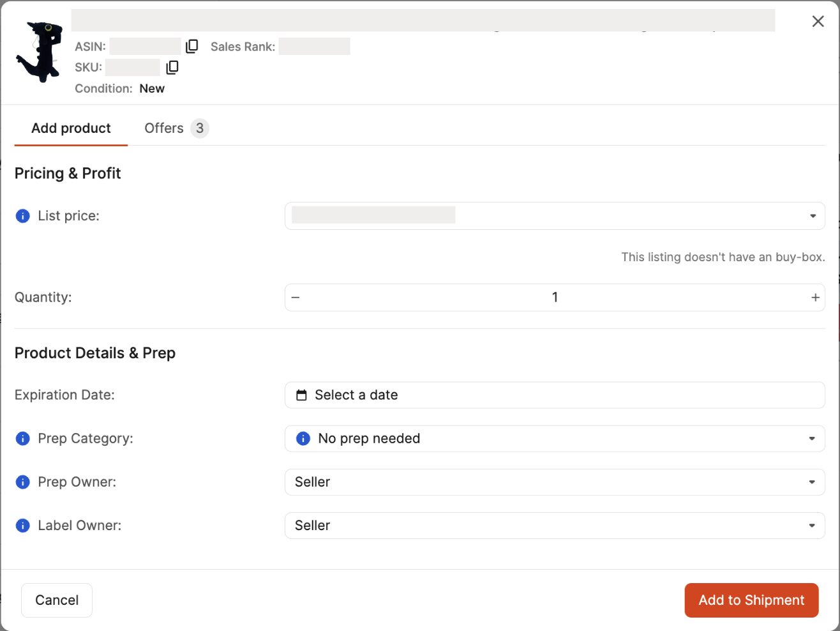Click the Quantity value field

pos(555,298)
